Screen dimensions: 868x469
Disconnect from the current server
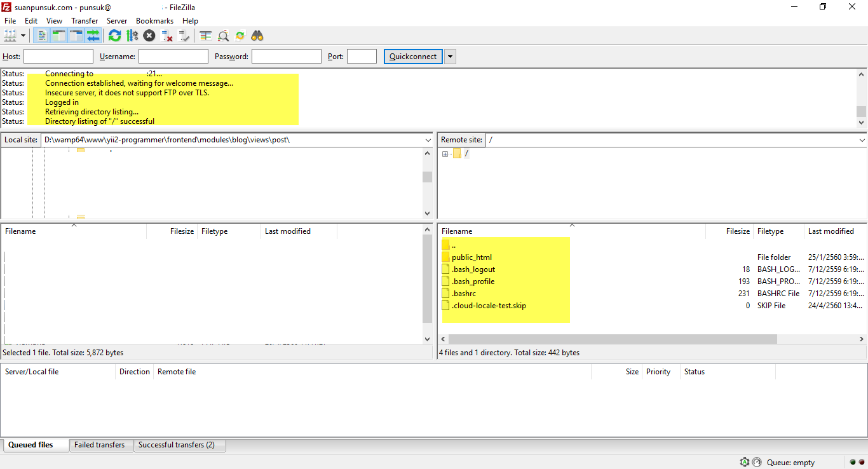(167, 36)
